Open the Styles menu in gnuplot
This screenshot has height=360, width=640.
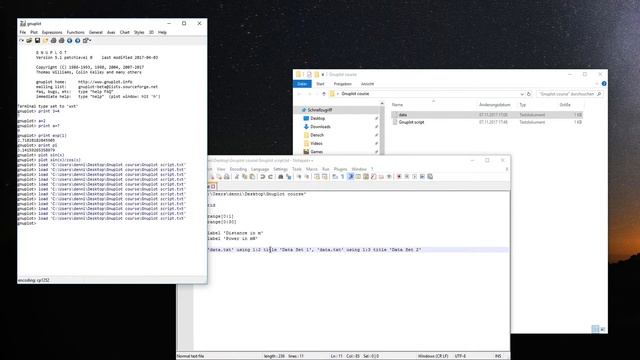coord(139,32)
